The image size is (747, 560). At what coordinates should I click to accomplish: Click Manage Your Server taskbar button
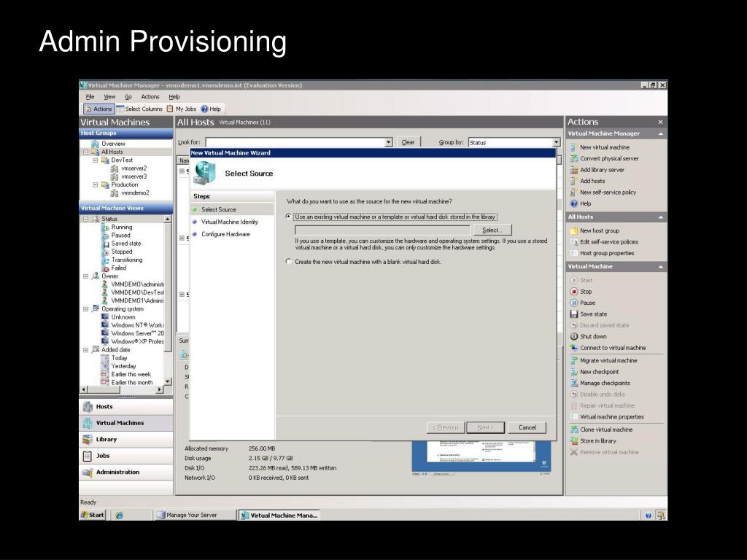[x=195, y=516]
